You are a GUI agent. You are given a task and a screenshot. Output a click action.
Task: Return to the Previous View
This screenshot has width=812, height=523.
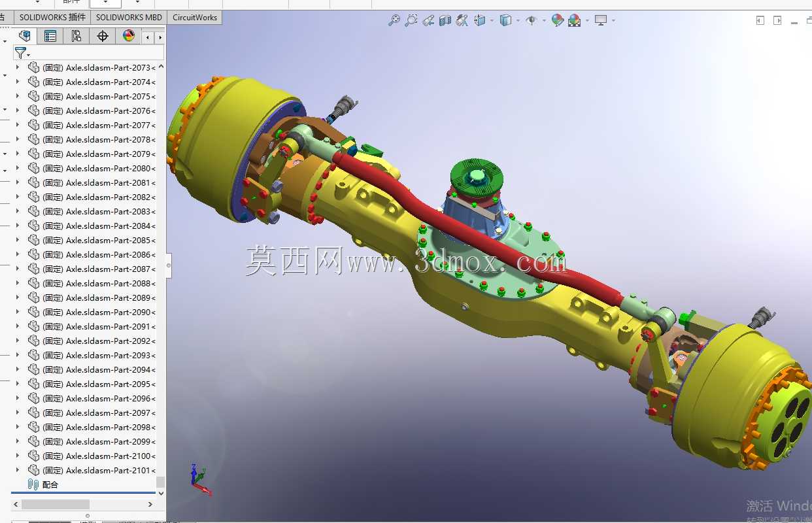[428, 20]
